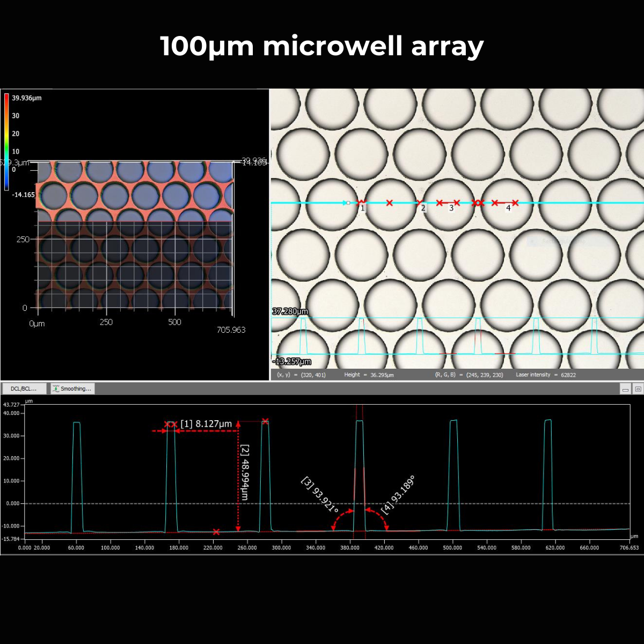Click the height color scale bar

click(x=6, y=142)
